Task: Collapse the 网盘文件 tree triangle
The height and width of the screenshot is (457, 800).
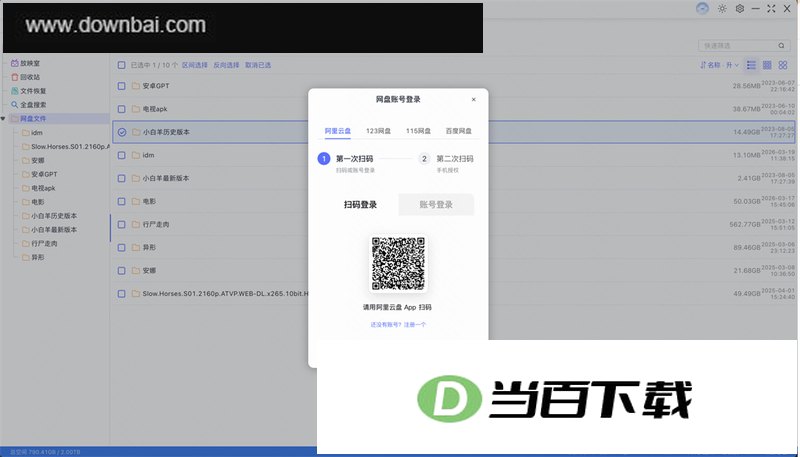Action: point(3,118)
